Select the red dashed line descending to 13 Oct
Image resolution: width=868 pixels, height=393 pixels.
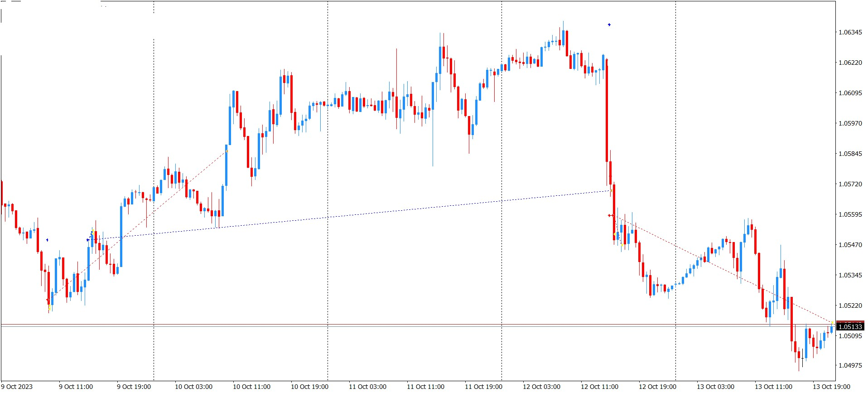click(x=722, y=269)
